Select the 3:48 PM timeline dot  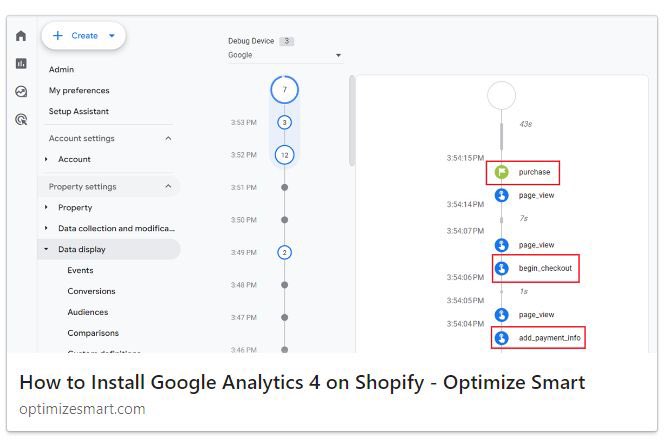coord(285,285)
